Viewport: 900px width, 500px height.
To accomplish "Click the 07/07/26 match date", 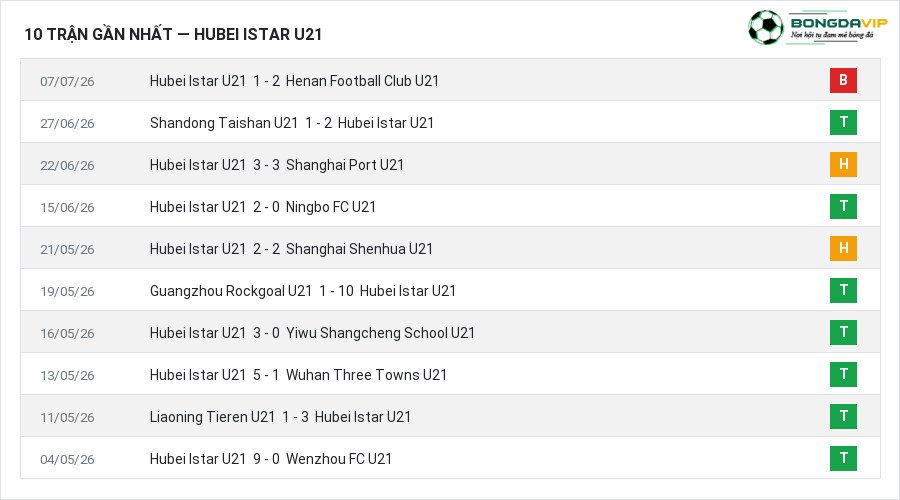I will point(67,82).
